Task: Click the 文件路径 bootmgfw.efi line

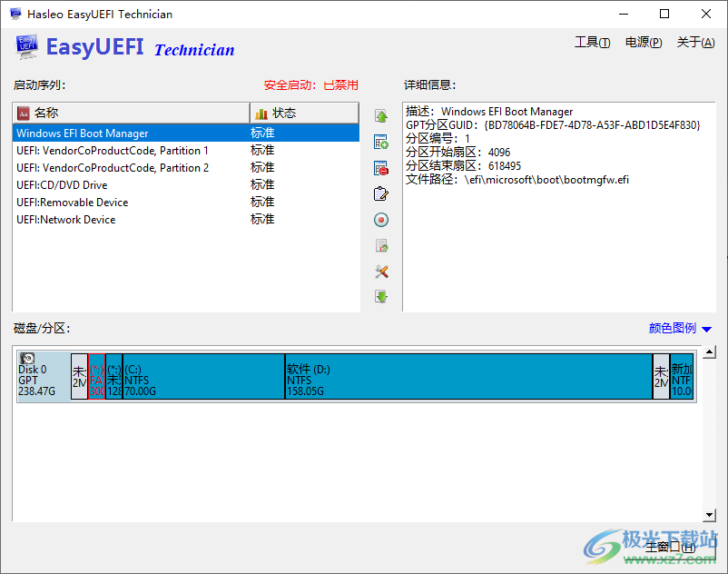Action: [517, 180]
